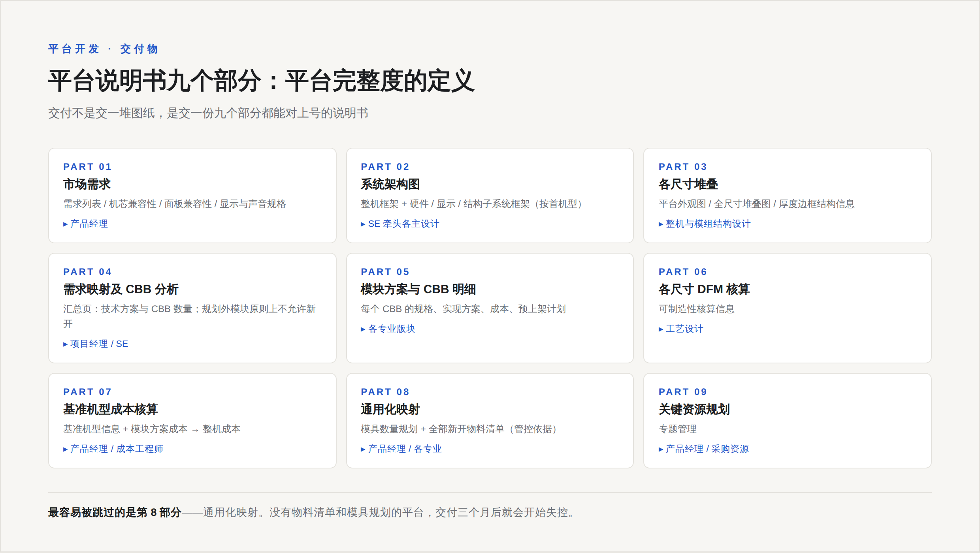Screen dimensions: 980x553
Task: Select the PART 02 label
Action: [385, 167]
